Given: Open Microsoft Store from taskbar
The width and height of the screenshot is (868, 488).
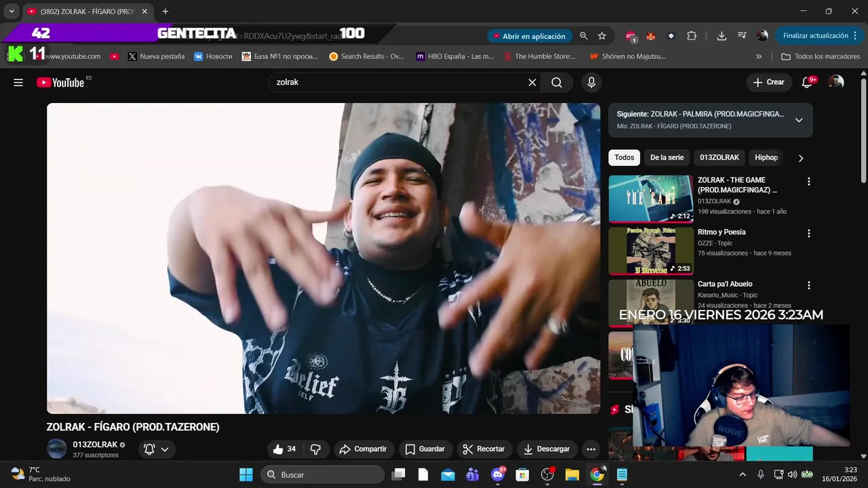Looking at the screenshot, I should pos(522,474).
